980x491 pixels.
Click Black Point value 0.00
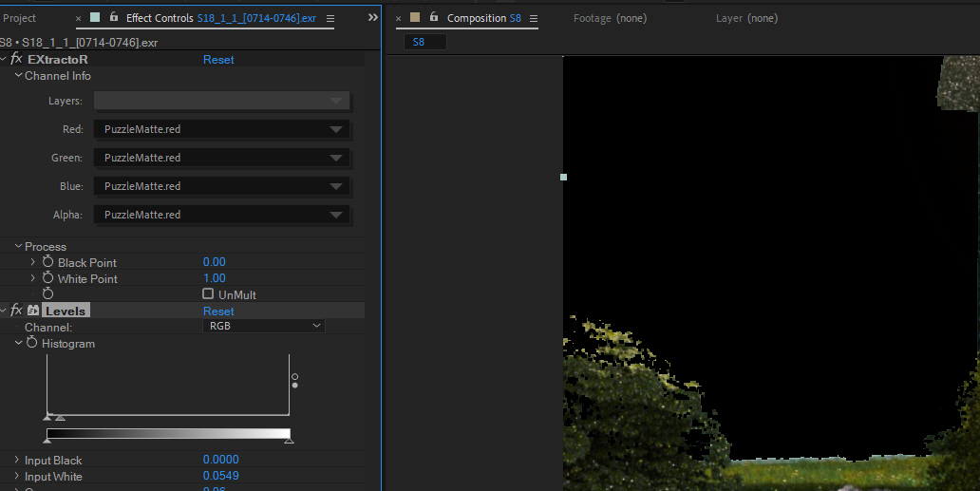coord(215,262)
